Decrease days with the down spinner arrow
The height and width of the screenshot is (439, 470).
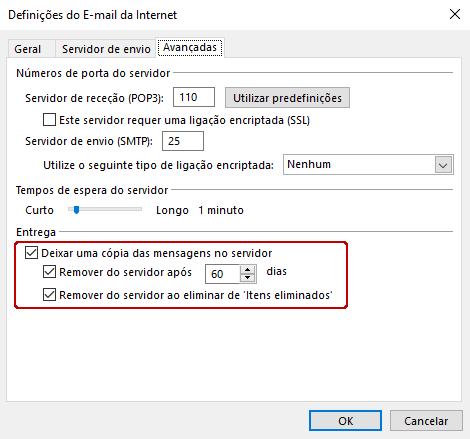tap(247, 278)
